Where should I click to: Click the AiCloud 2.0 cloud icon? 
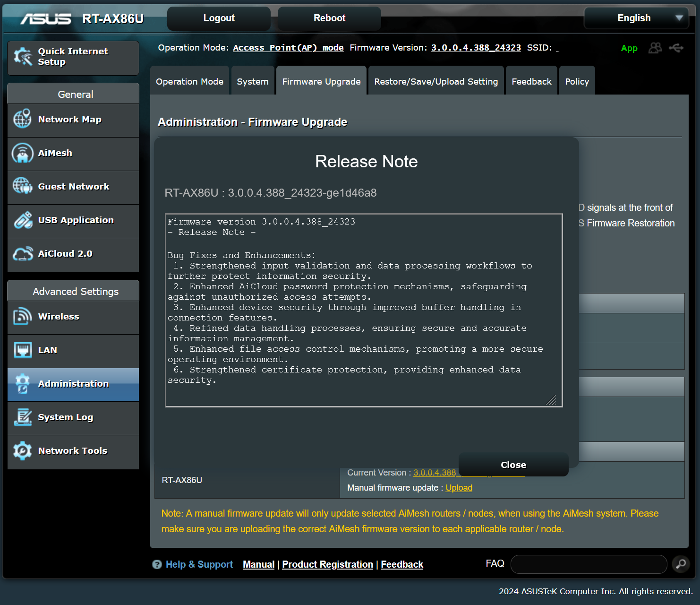pyautogui.click(x=23, y=254)
